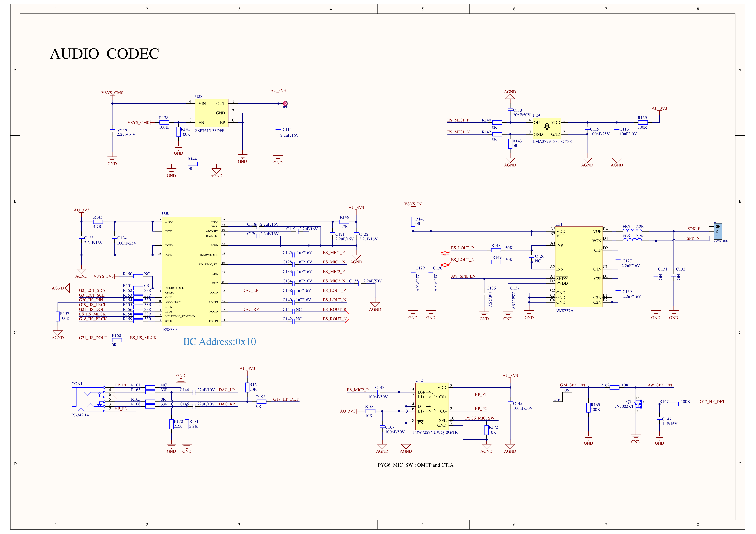
Task: Select the G17_HP_DET net label by R198
Action: [285, 399]
